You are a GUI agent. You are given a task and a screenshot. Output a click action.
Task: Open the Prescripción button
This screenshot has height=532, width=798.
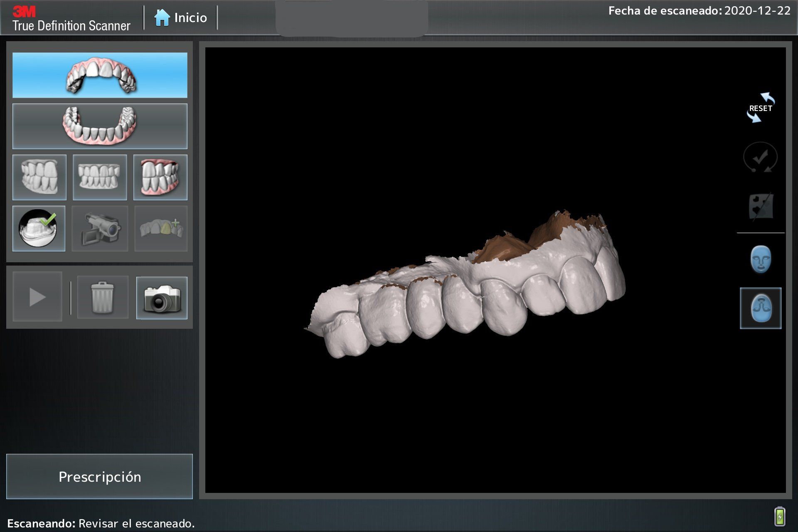pos(100,476)
